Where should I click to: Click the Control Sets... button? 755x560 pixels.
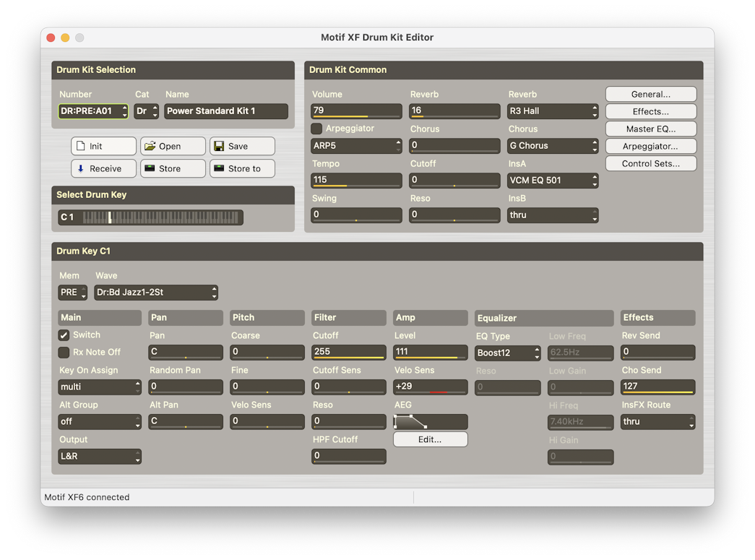(x=650, y=163)
